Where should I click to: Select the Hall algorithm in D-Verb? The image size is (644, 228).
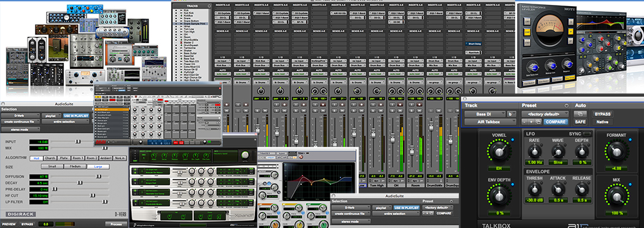(x=36, y=158)
